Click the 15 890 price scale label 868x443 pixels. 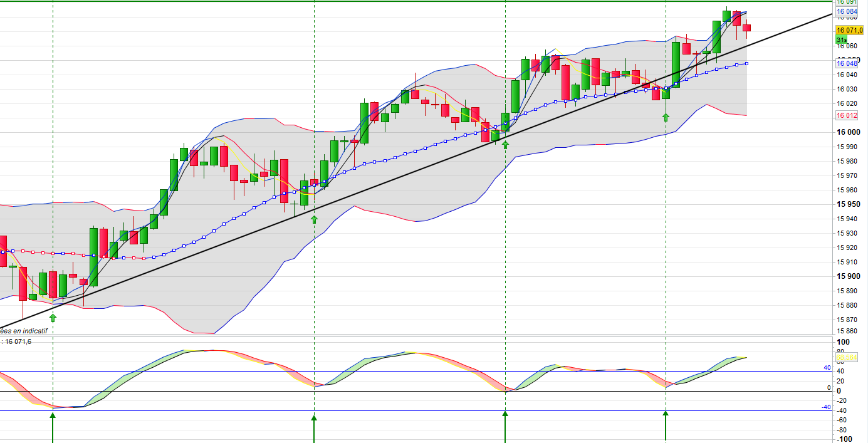pos(848,291)
